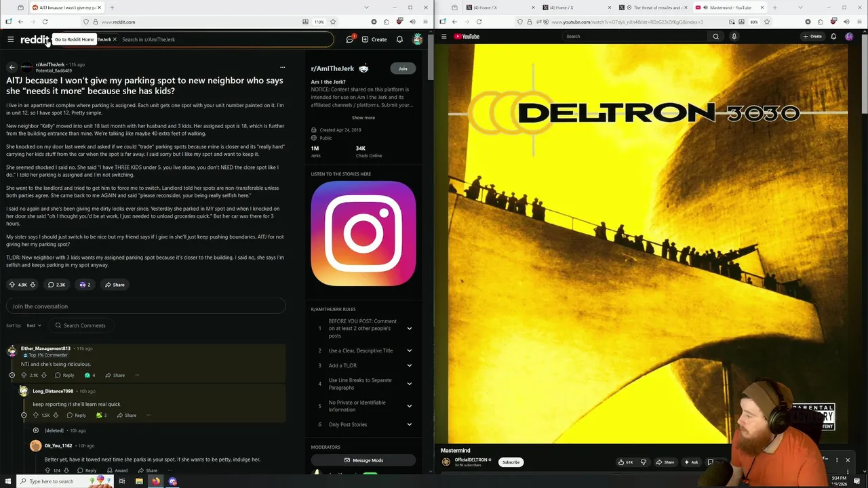Expand the [deleted] comment
The image size is (868, 488).
[36, 430]
